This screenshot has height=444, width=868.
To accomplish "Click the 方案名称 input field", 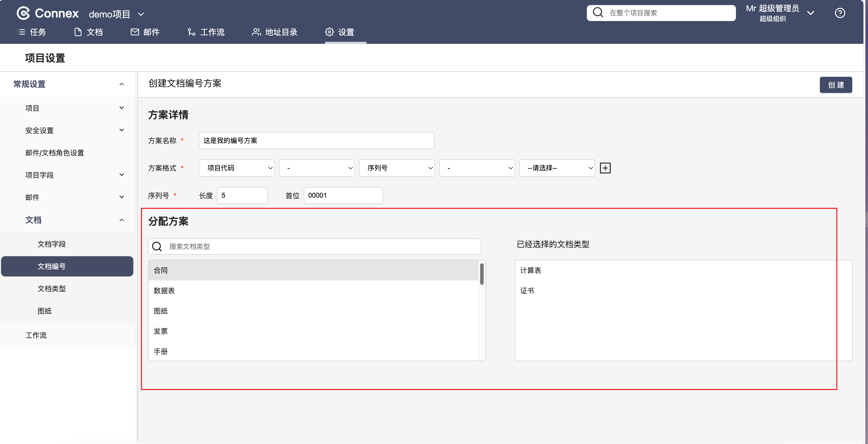I will (x=316, y=140).
